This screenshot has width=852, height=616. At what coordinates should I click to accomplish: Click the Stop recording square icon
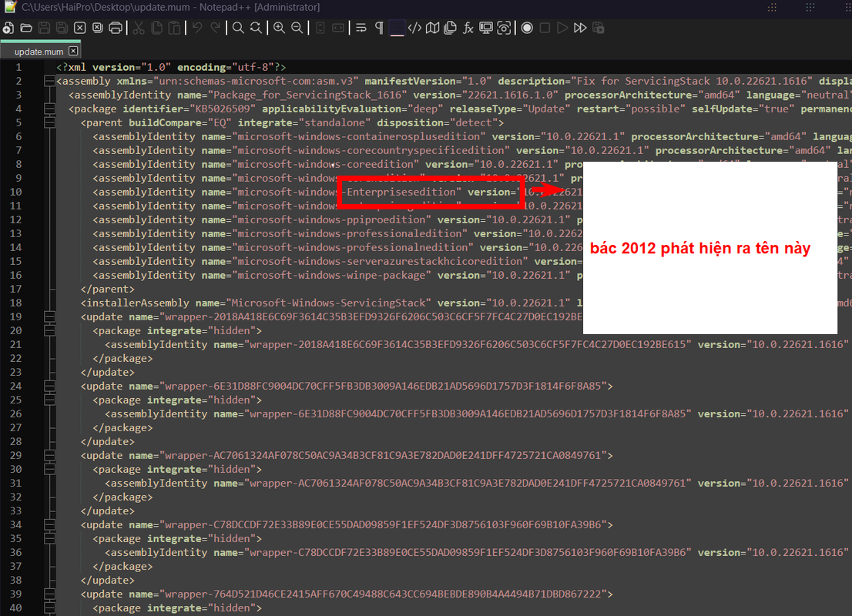pyautogui.click(x=545, y=28)
